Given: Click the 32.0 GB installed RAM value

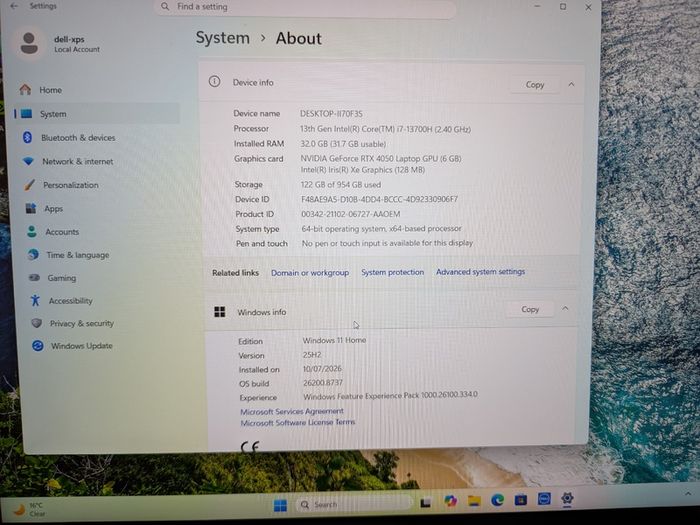Looking at the screenshot, I should [x=343, y=144].
